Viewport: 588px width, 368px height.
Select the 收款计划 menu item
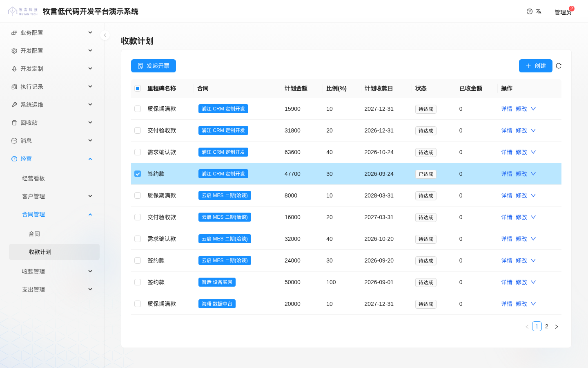point(54,252)
